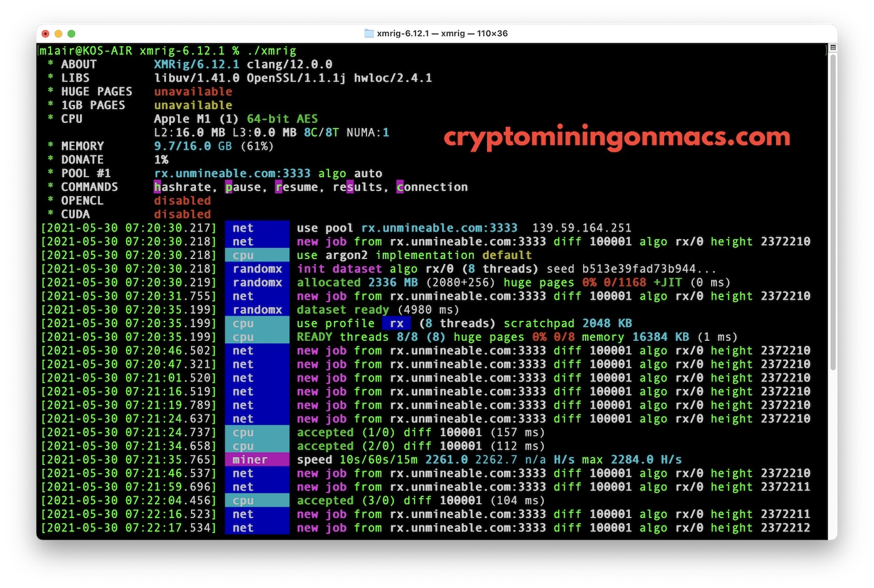Viewport: 874px width, 588px height.
Task: Zoom the terminal window with the green button
Action: (x=71, y=33)
